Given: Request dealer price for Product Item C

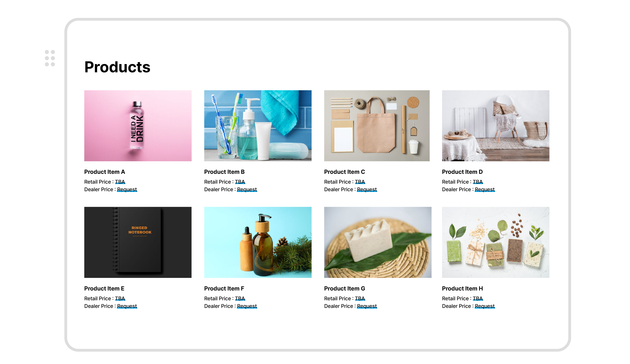Looking at the screenshot, I should [x=367, y=189].
